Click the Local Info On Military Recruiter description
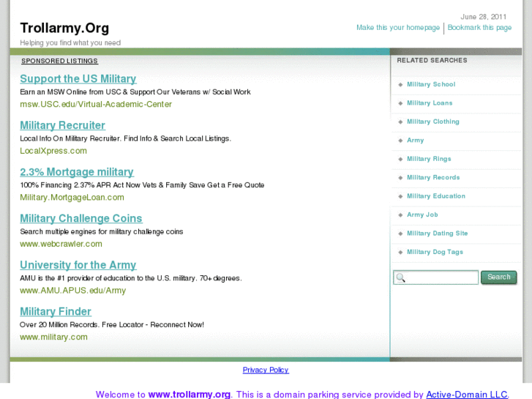Image resolution: width=532 pixels, height=399 pixels. (x=125, y=138)
